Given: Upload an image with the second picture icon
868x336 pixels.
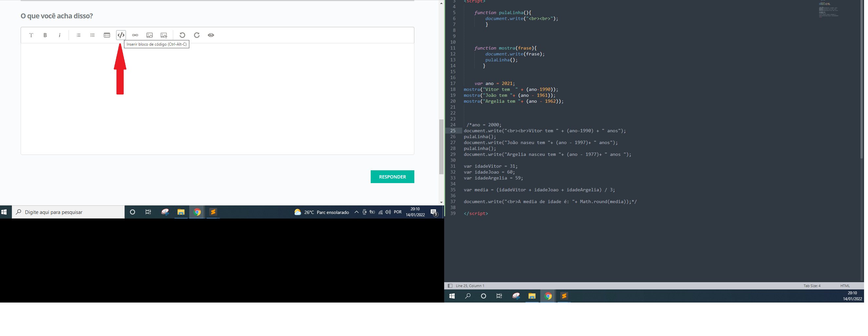Looking at the screenshot, I should click(164, 35).
